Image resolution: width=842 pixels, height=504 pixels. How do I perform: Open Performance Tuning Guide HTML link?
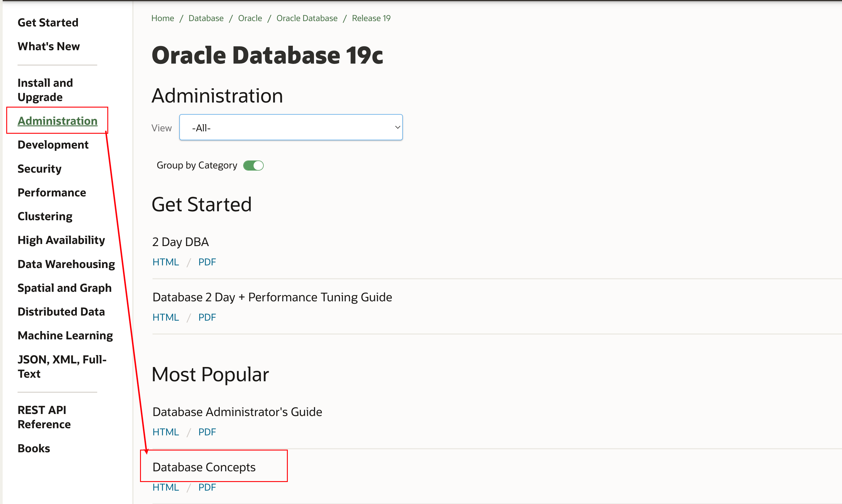tap(166, 317)
